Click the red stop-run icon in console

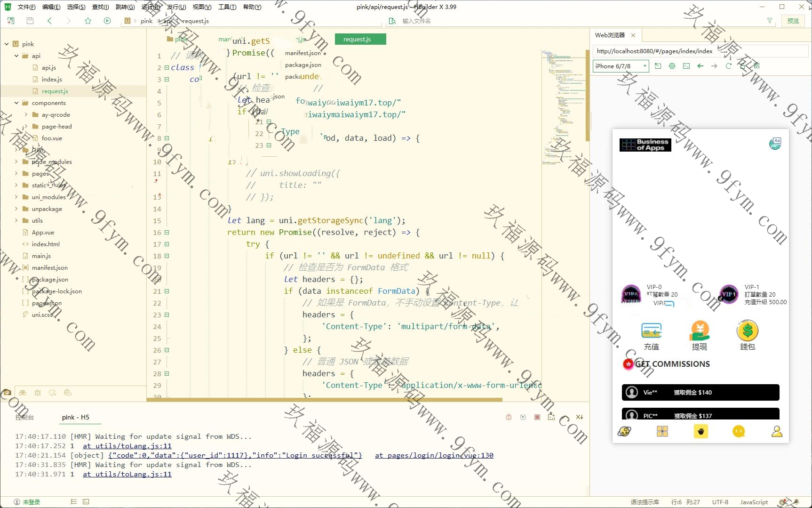(x=537, y=417)
